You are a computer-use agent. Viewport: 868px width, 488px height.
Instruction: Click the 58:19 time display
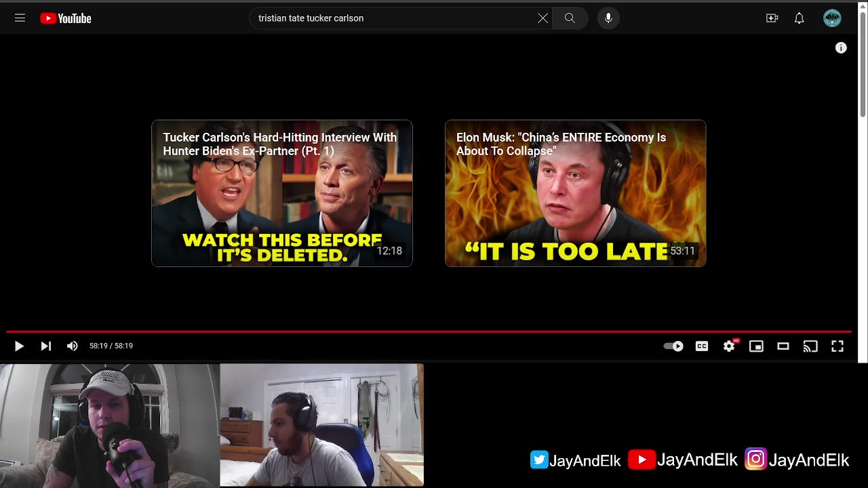click(111, 346)
